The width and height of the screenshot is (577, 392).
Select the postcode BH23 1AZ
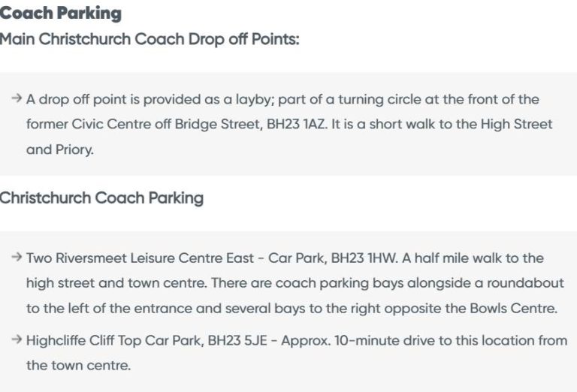[x=297, y=125]
